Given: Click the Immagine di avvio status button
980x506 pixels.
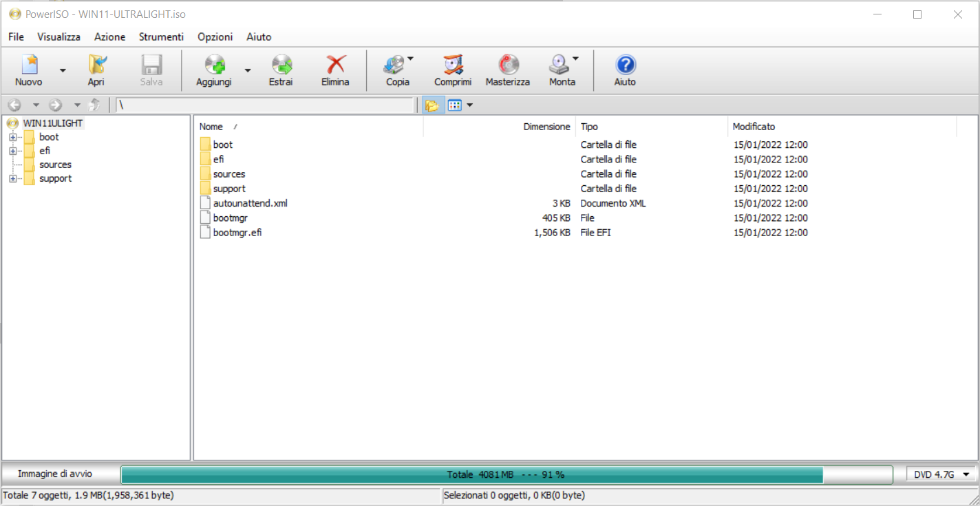Looking at the screenshot, I should coord(55,474).
